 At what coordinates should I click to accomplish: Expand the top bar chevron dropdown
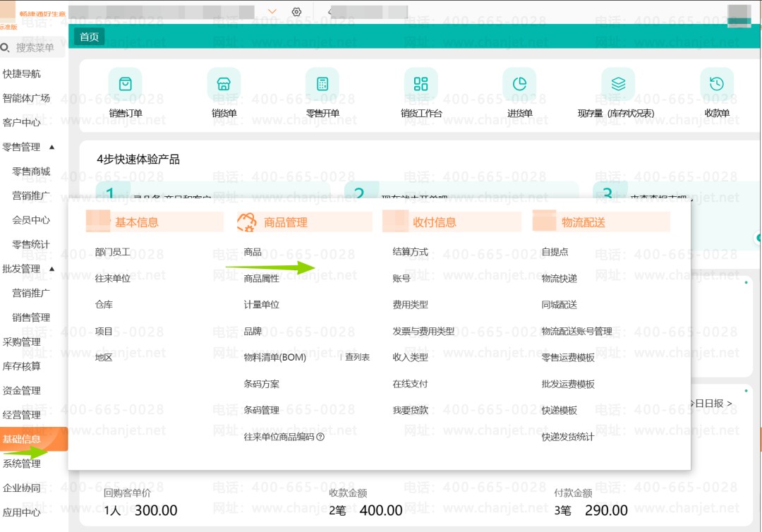[x=272, y=12]
